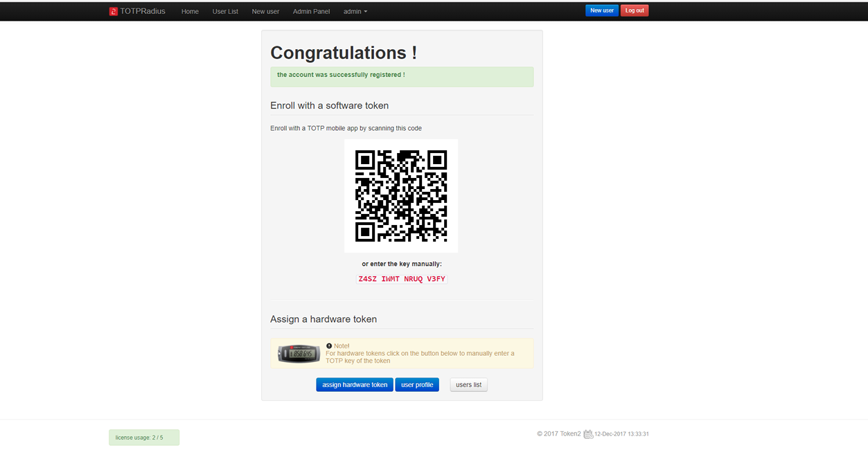Click the users list button

click(x=468, y=384)
